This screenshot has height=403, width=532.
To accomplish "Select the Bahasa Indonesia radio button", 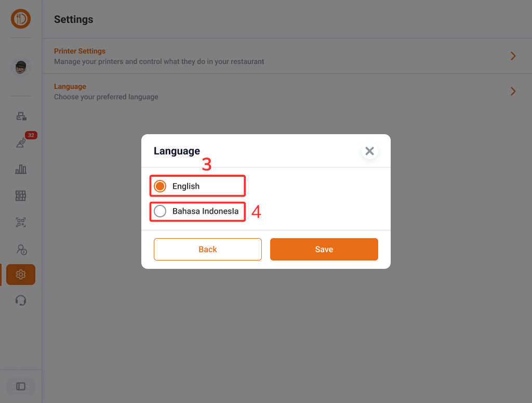I will [160, 211].
